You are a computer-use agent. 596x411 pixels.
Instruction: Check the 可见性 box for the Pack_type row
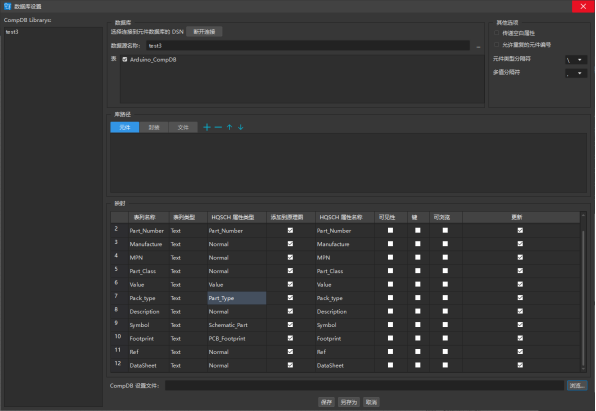click(390, 298)
